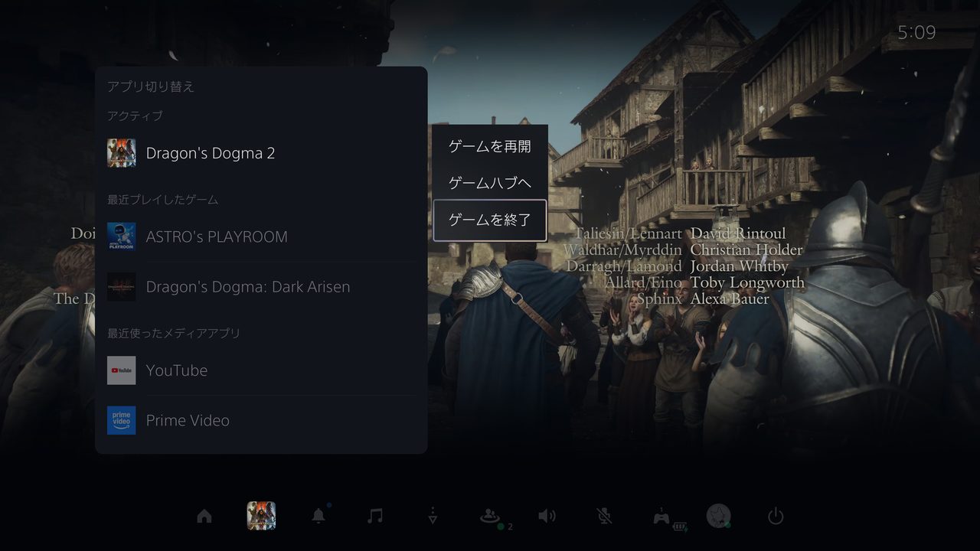
Task: Open the Prime Video app icon
Action: point(122,420)
